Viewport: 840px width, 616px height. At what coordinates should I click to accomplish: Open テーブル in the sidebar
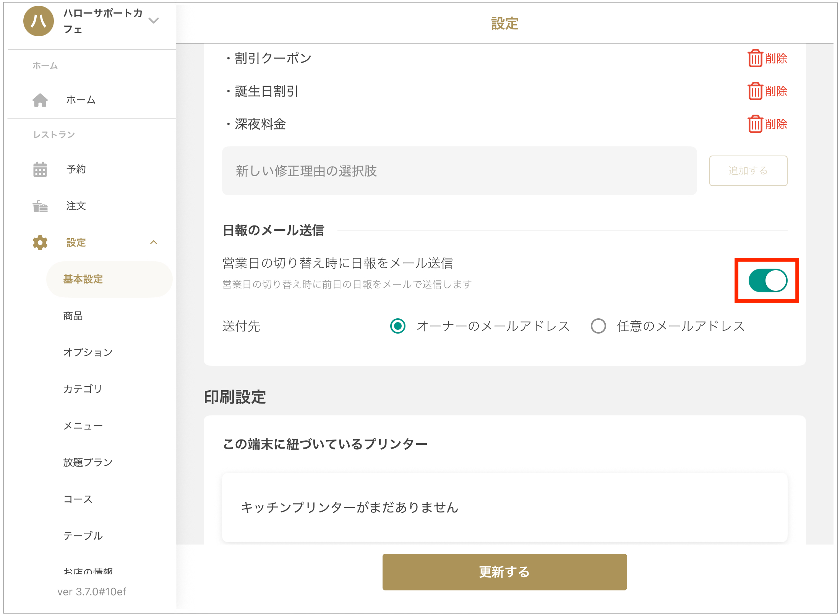pyautogui.click(x=83, y=536)
